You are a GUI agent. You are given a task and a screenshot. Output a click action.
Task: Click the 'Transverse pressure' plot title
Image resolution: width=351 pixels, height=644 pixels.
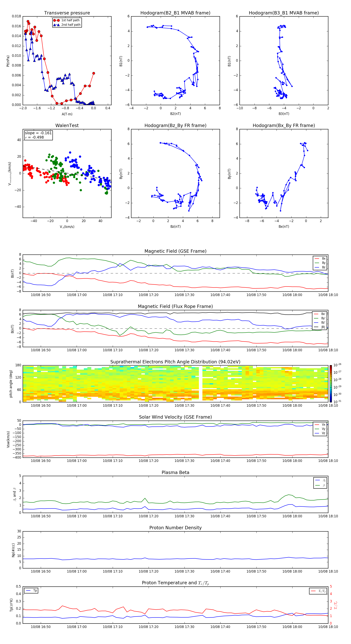point(67,13)
